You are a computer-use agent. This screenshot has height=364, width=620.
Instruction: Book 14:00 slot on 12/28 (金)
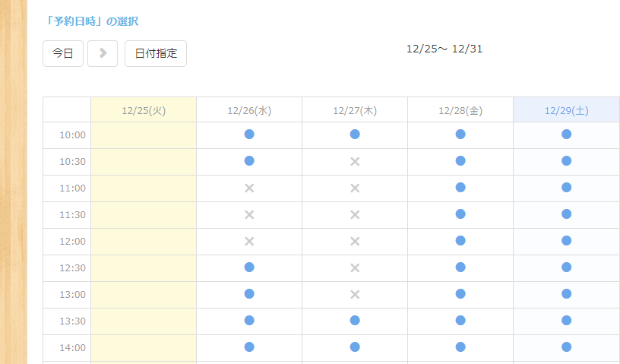click(x=460, y=347)
